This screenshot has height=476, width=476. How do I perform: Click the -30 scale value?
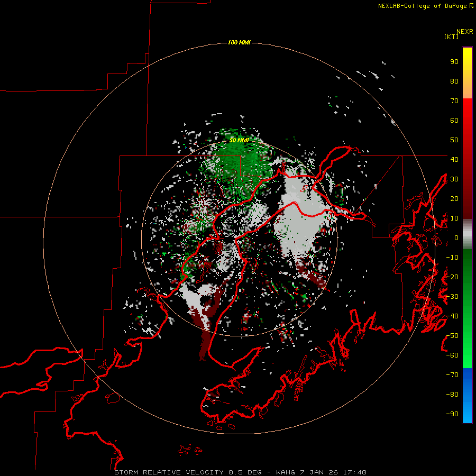[452, 297]
